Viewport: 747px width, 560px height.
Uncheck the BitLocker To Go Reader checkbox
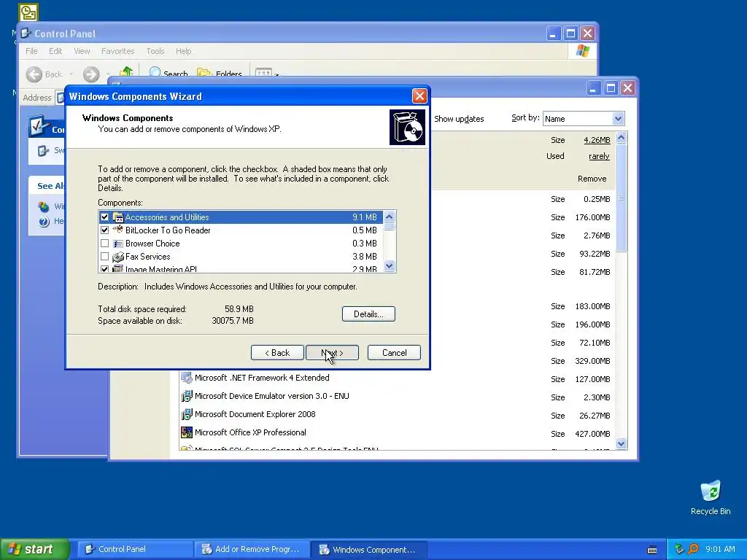click(105, 230)
